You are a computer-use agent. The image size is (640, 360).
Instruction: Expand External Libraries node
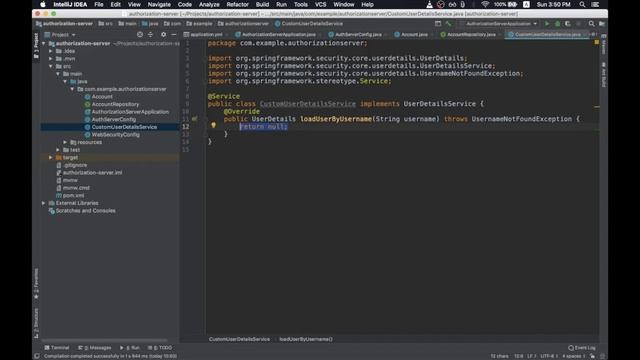[44, 203]
